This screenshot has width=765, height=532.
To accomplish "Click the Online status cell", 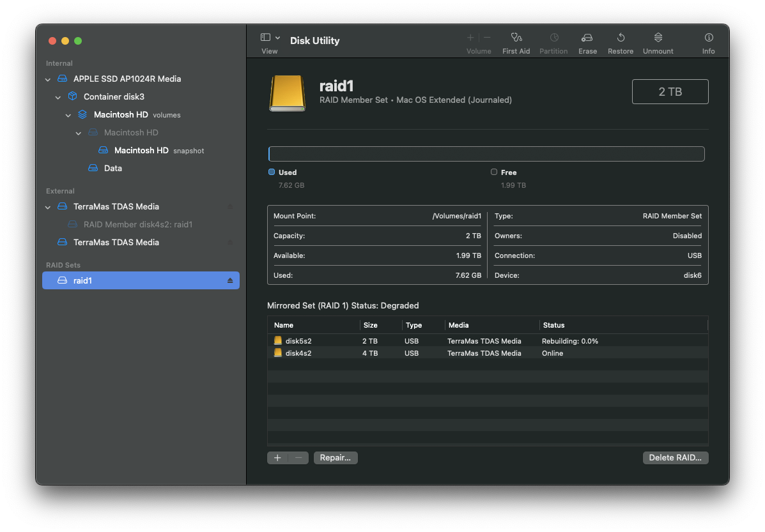I will click(552, 353).
